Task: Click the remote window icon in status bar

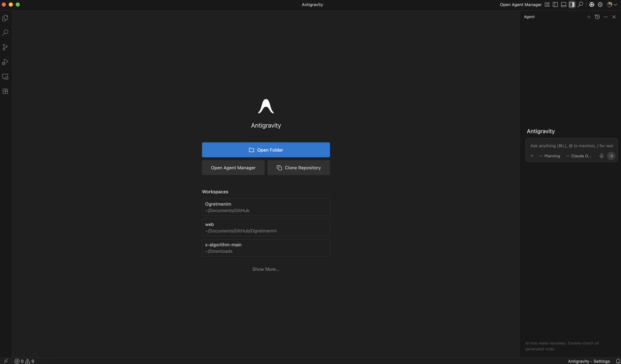Action: tap(6, 361)
